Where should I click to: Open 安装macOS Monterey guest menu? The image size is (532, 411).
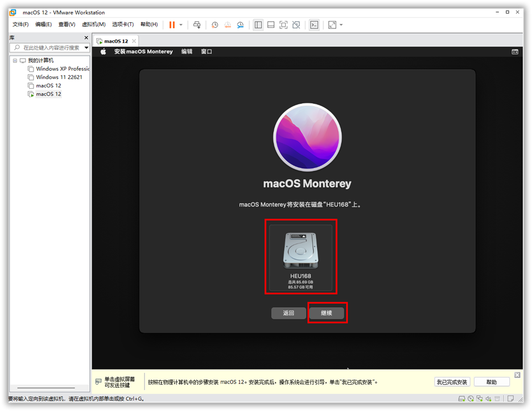click(143, 52)
